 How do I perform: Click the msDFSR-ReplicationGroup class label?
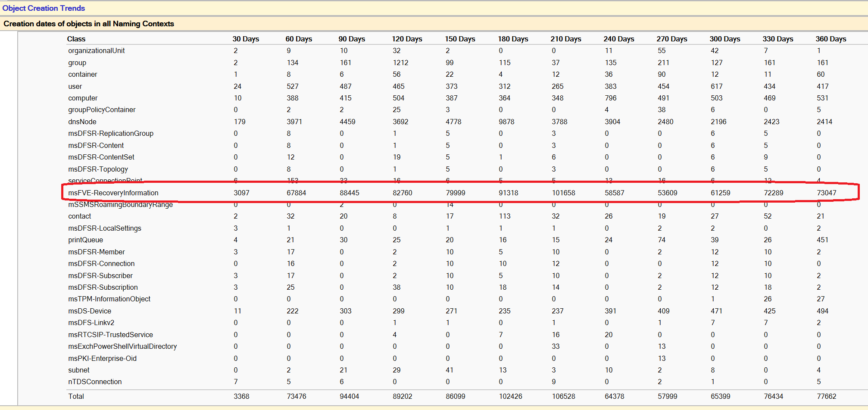click(111, 133)
